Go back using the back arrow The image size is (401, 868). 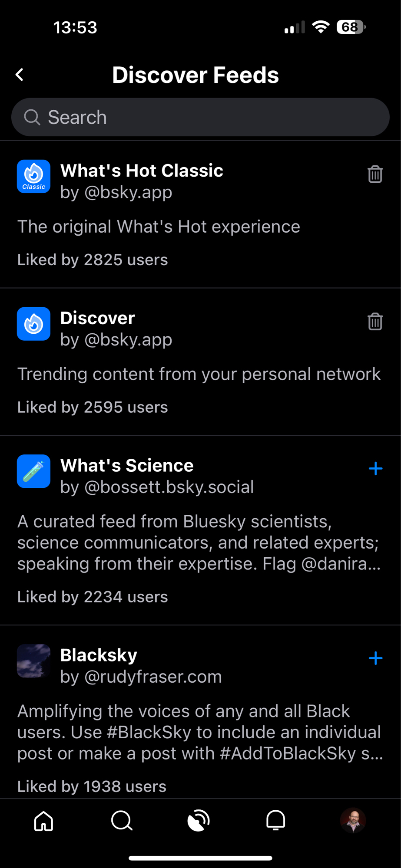coord(20,75)
